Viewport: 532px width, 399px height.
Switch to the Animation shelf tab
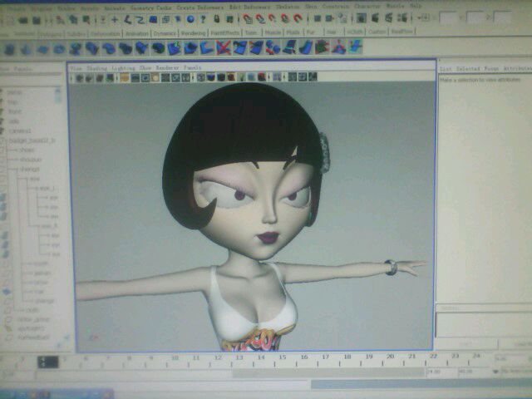click(x=136, y=33)
